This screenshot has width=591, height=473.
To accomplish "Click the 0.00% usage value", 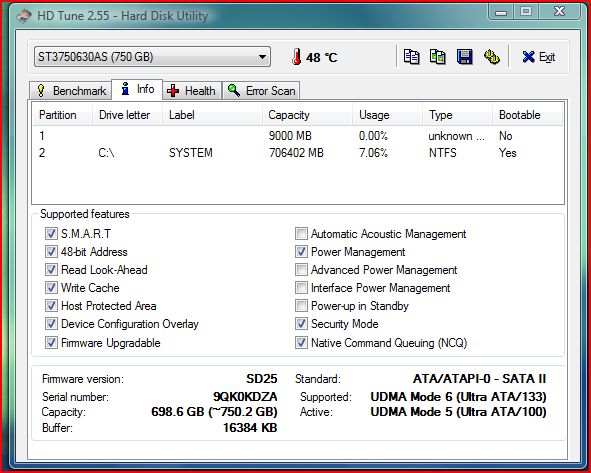I will click(373, 136).
